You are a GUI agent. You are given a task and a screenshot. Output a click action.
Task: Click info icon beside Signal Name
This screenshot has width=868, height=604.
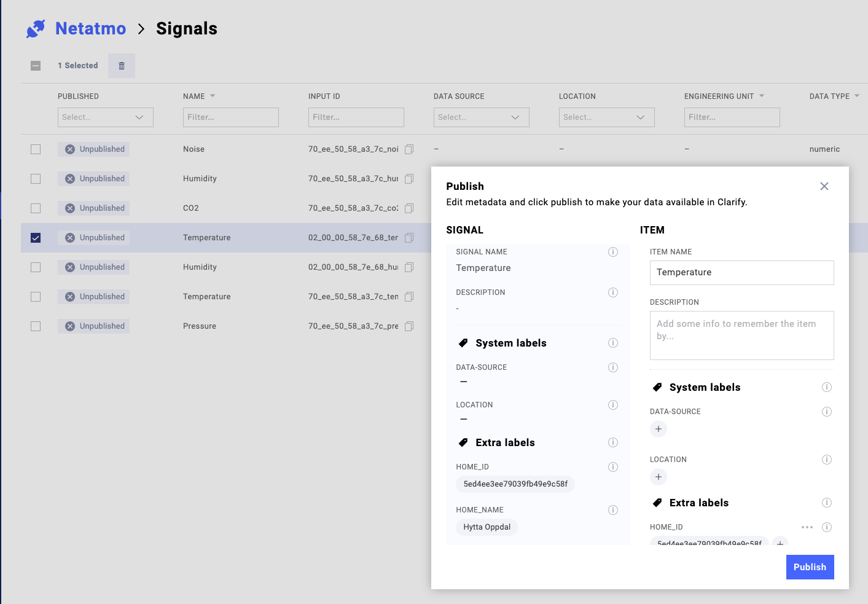612,252
